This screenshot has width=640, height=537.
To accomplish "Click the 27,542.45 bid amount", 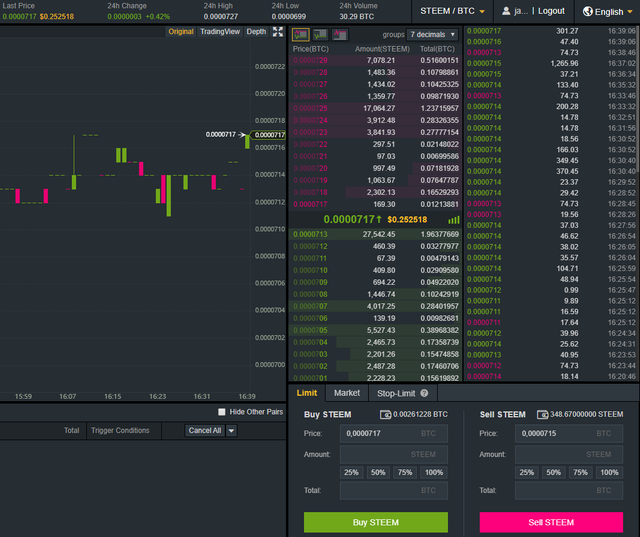I will tap(379, 235).
